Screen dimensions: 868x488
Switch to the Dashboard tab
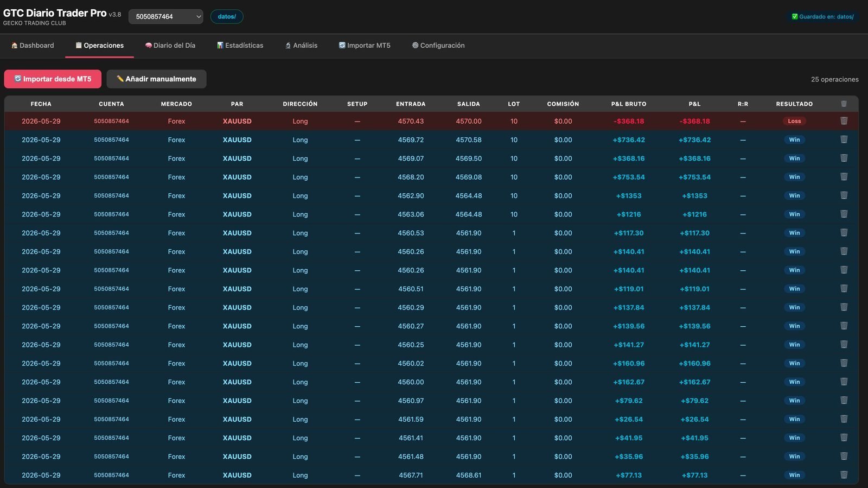point(33,46)
